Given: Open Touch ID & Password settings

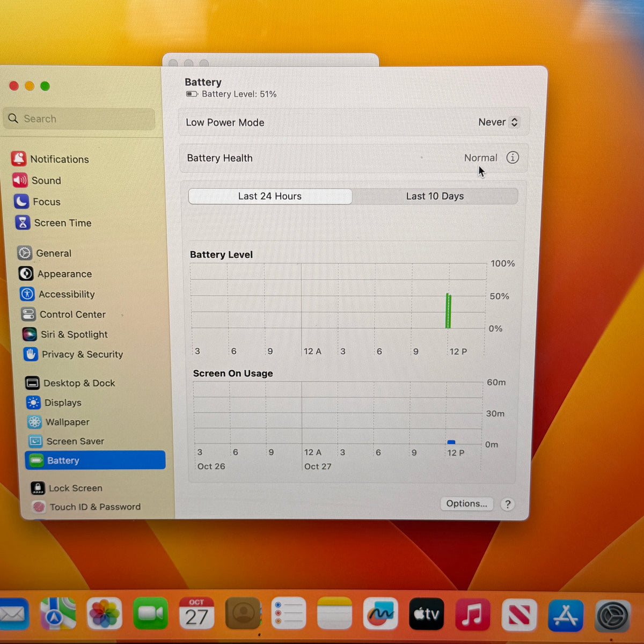Looking at the screenshot, I should tap(86, 507).
